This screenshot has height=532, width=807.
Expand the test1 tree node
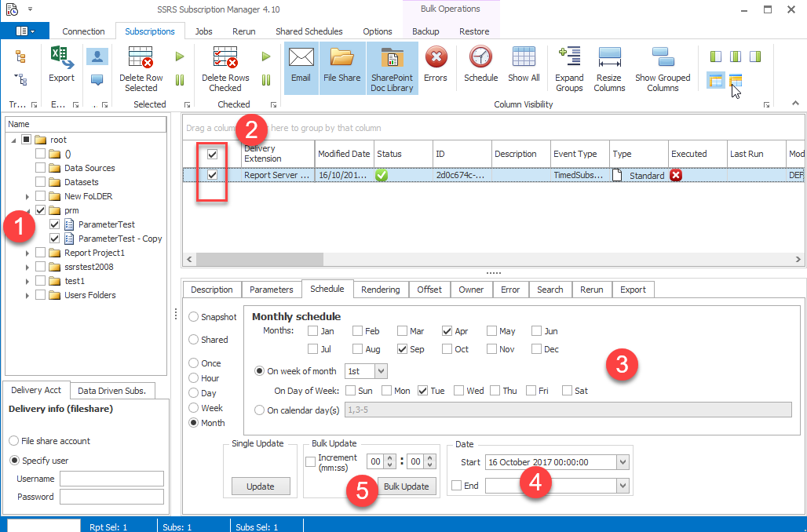pos(27,282)
